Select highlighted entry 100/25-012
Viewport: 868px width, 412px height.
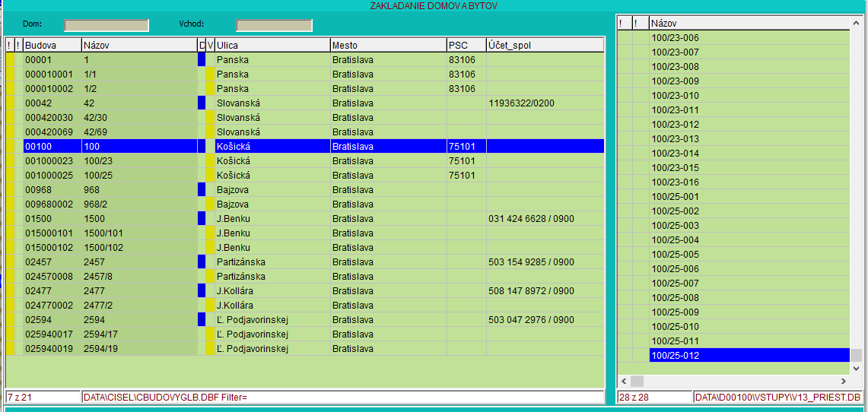click(x=749, y=355)
